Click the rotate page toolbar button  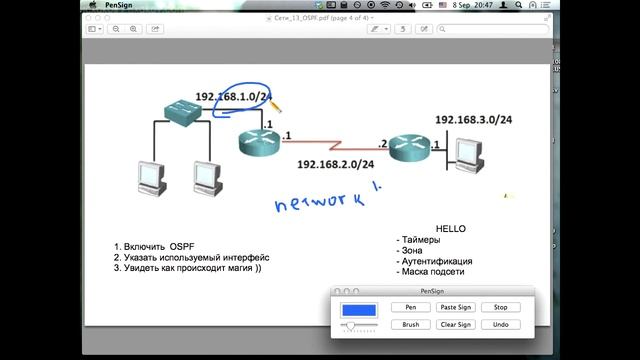(403, 29)
